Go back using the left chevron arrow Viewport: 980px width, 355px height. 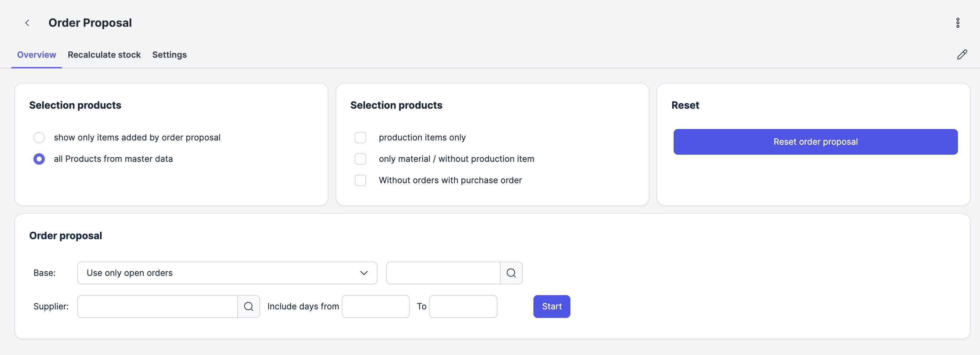tap(27, 23)
